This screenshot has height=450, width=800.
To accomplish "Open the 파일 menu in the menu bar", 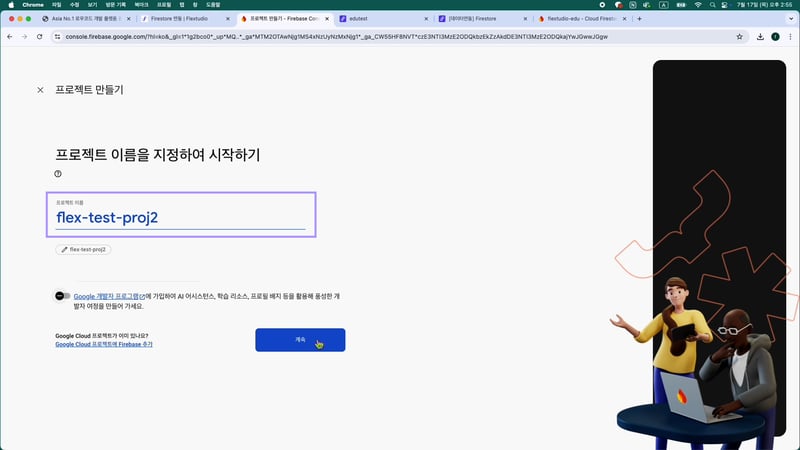I will pyautogui.click(x=56, y=5).
